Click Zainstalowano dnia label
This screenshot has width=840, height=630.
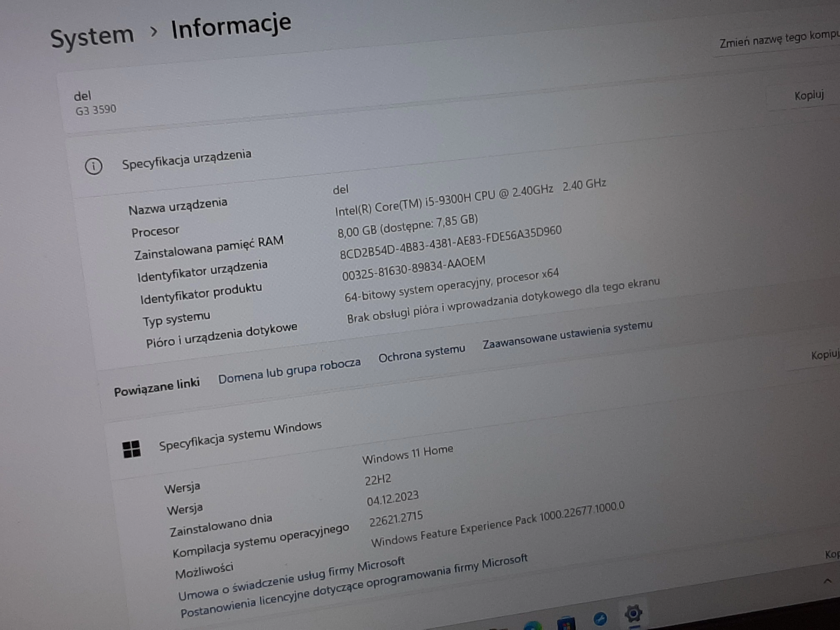(x=221, y=525)
